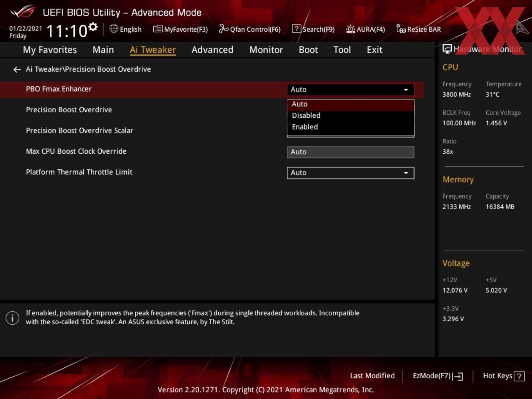Click the Voltage section heading
Image resolution: width=532 pixels, height=399 pixels.
click(x=456, y=263)
